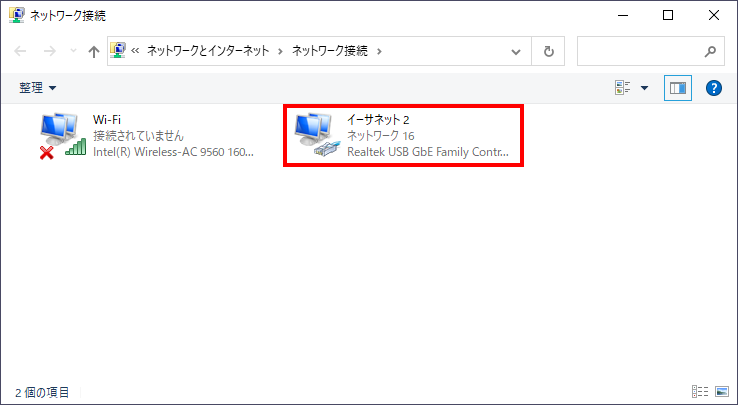Open ネットワークとインターネット breadcrumb
This screenshot has height=405, width=738.
point(208,51)
